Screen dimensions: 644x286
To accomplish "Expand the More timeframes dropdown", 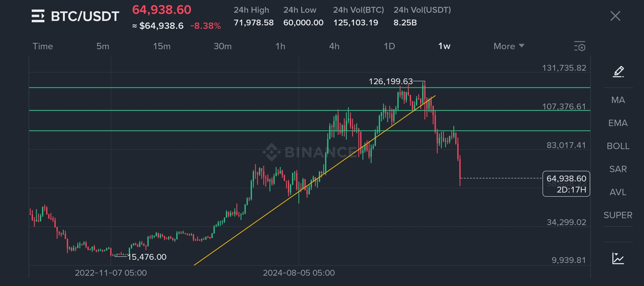I will tap(504, 46).
